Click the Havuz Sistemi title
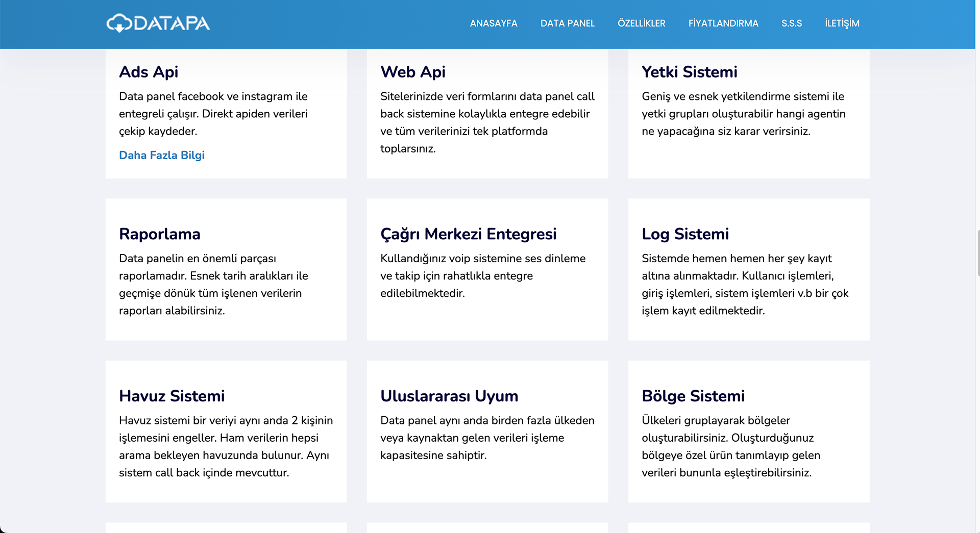The width and height of the screenshot is (980, 533). pyautogui.click(x=172, y=396)
